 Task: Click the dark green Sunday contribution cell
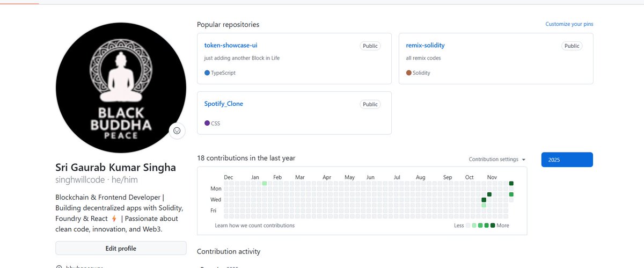(x=511, y=183)
